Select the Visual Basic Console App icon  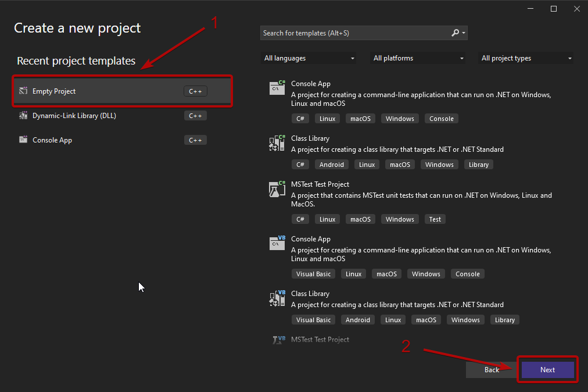pyautogui.click(x=277, y=244)
